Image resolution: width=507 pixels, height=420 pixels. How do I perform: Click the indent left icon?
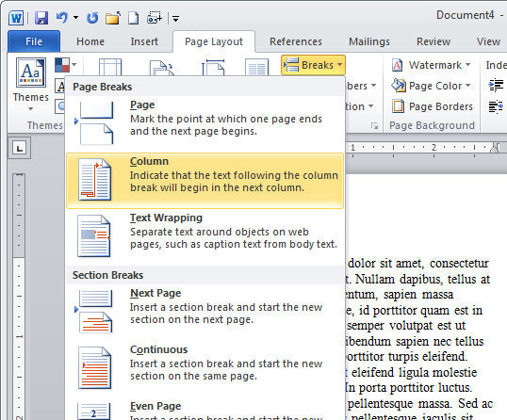click(496, 86)
